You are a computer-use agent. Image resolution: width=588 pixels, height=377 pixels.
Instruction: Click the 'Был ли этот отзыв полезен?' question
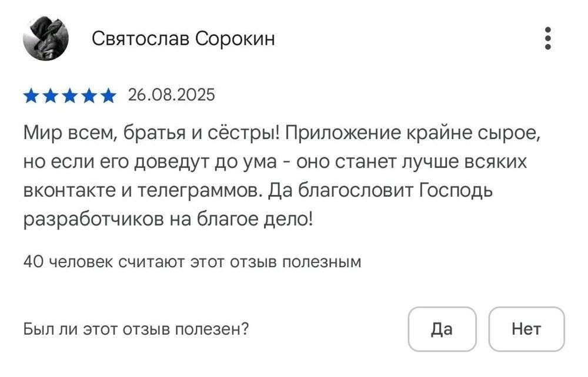136,329
